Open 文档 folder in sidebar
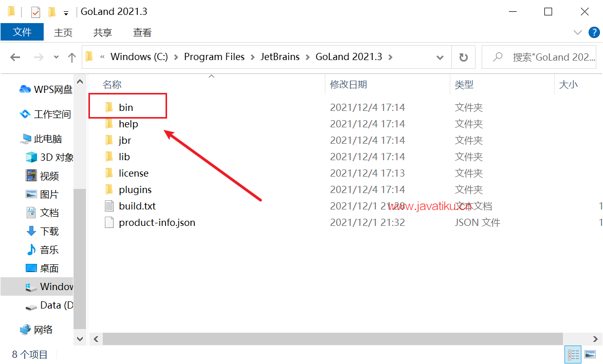This screenshot has height=364, width=603. (x=42, y=213)
